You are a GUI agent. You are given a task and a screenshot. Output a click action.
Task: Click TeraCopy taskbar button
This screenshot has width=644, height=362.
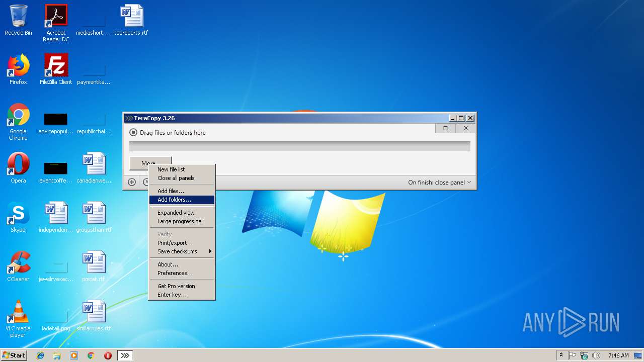125,355
